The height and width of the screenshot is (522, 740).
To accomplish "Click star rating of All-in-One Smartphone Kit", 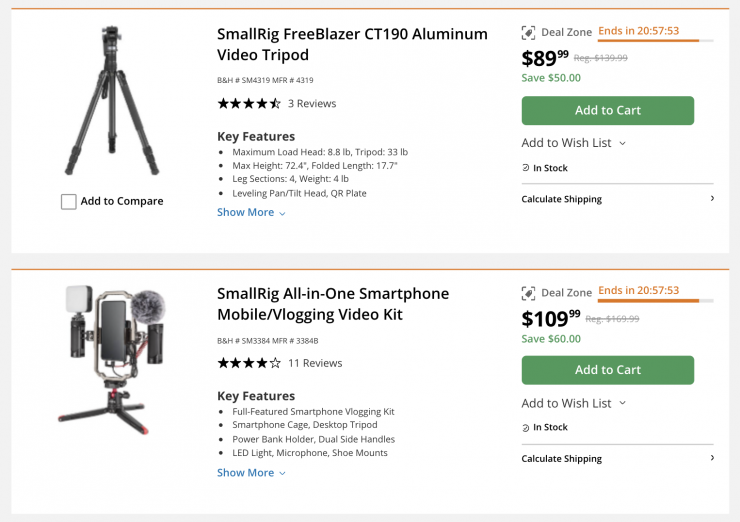I will 249,363.
